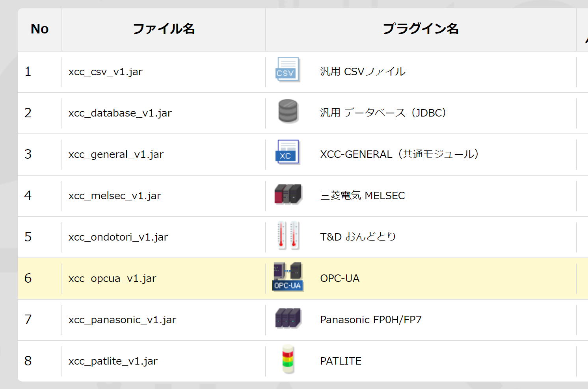Viewport: 588px width, 389px height.
Task: Select file name xcc_csv_v1.jar
Action: [x=105, y=72]
